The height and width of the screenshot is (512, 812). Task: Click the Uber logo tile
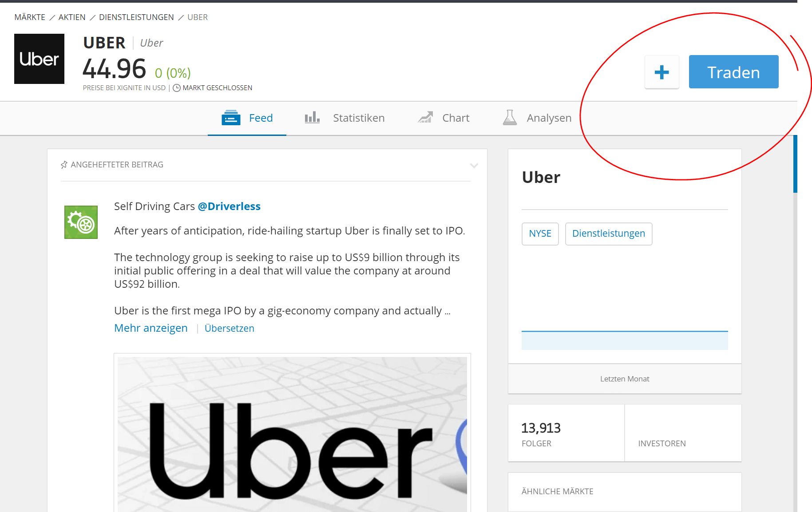tap(39, 59)
